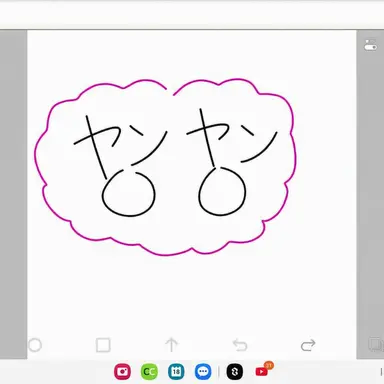This screenshot has width=384, height=384.
Task: Open the pink Camera app in the dock
Action: click(122, 371)
